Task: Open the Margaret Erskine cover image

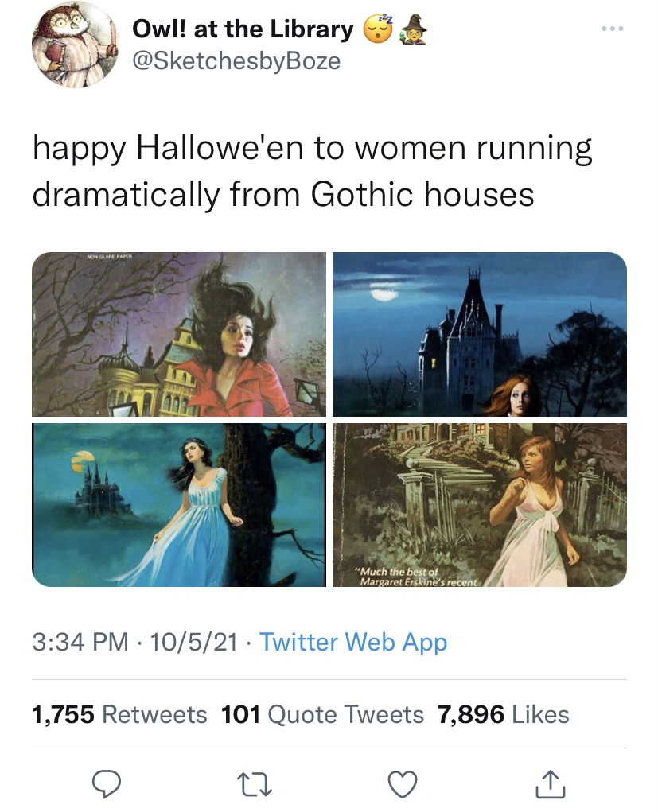Action: tap(479, 505)
